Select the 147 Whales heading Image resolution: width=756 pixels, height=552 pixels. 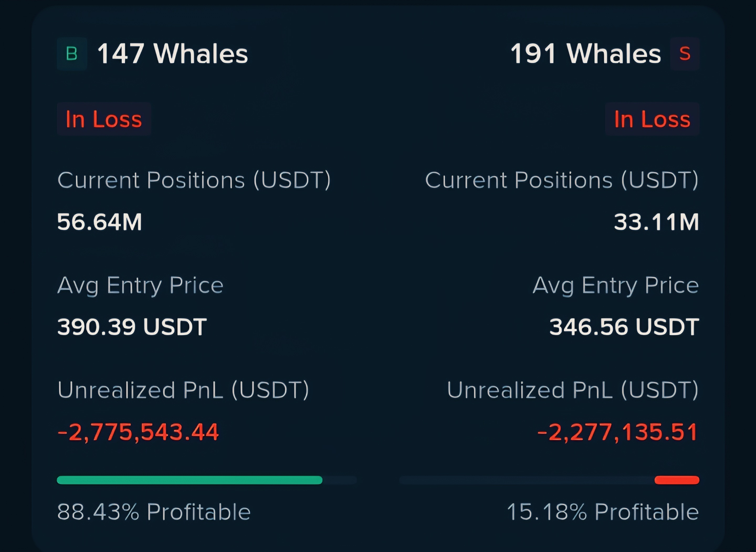(x=172, y=54)
